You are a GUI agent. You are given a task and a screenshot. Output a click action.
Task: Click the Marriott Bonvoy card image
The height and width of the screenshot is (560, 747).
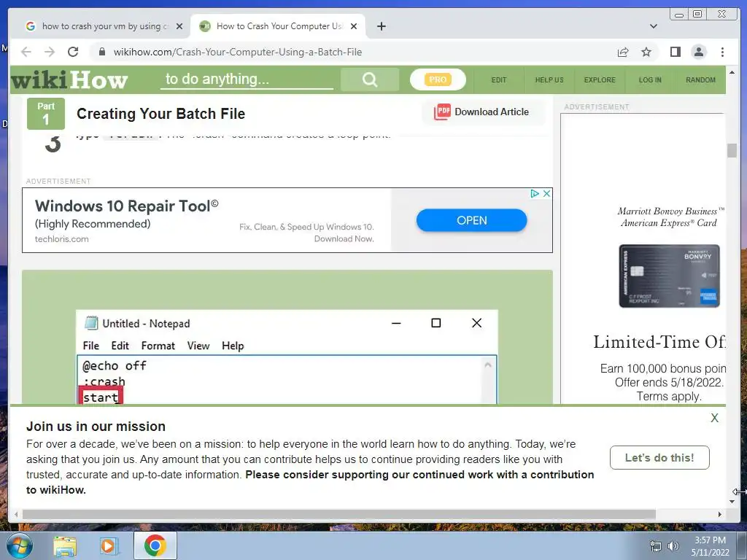click(669, 276)
